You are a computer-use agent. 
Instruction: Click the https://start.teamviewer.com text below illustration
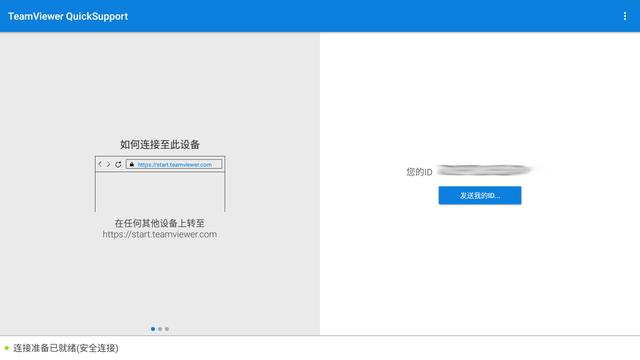160,234
